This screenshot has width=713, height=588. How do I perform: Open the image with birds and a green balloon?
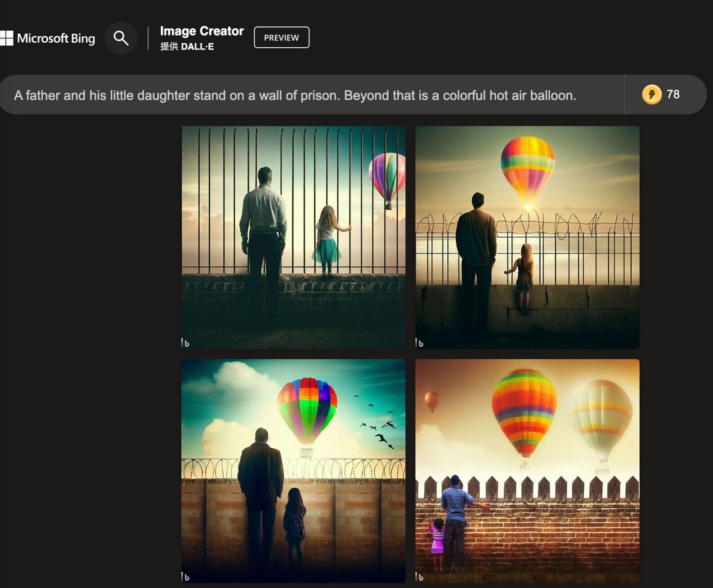(x=293, y=471)
